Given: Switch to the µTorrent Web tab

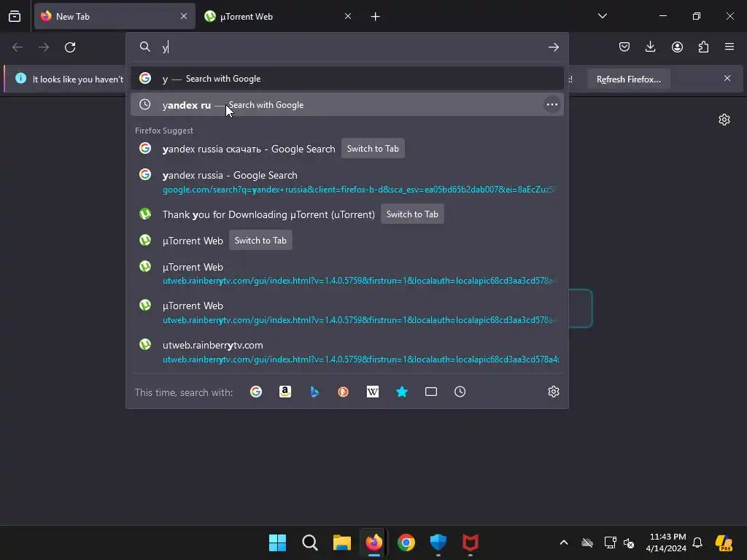Looking at the screenshot, I should 278,16.
